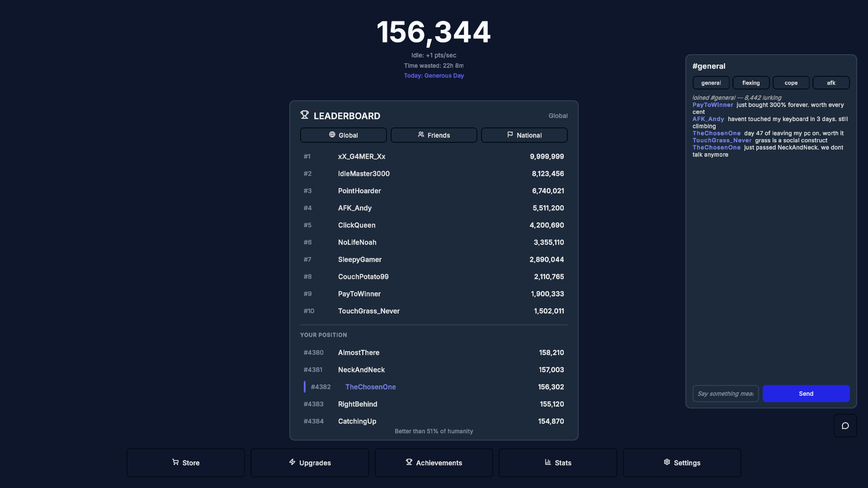The image size is (868, 488).
Task: Click PayToWinner username in chat
Action: [712, 105]
